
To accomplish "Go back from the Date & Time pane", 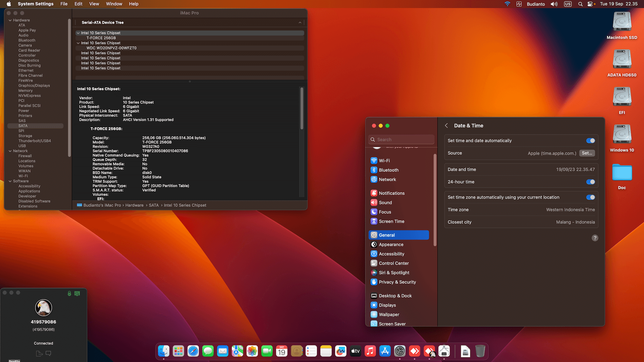I will [446, 125].
